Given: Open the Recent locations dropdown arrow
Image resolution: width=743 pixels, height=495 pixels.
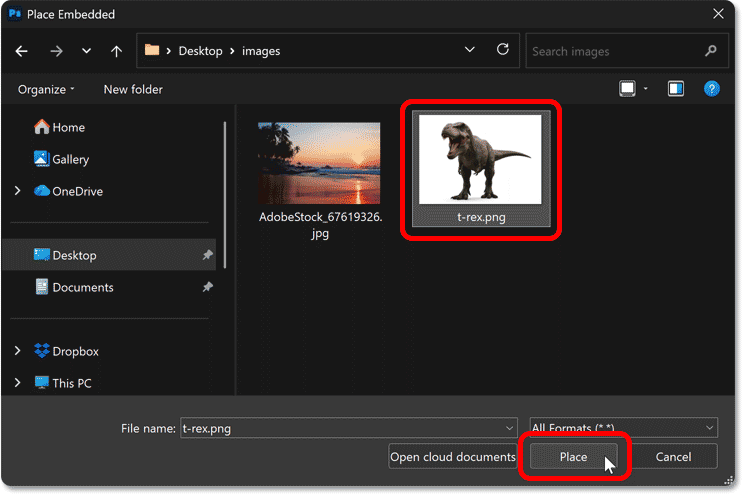Looking at the screenshot, I should point(86,50).
